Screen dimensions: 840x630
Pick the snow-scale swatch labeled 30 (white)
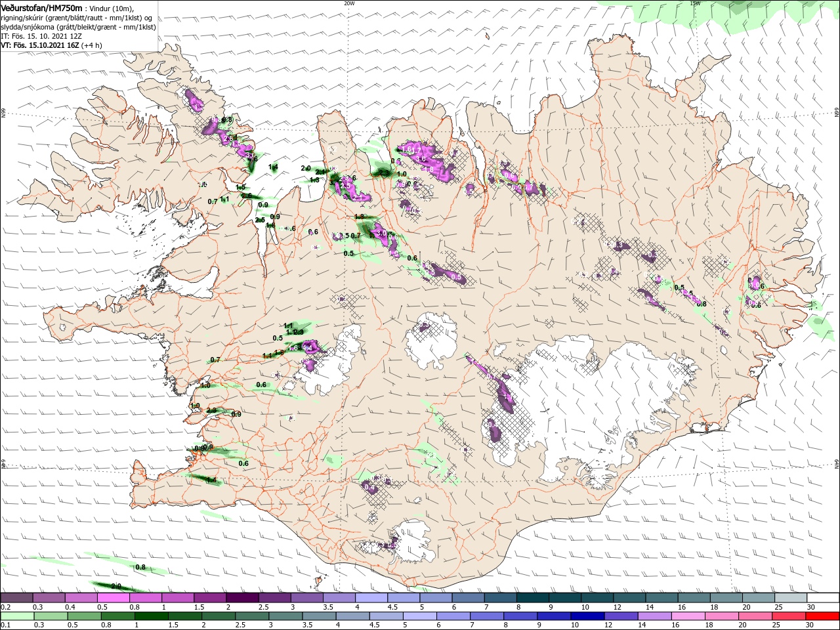click(823, 598)
